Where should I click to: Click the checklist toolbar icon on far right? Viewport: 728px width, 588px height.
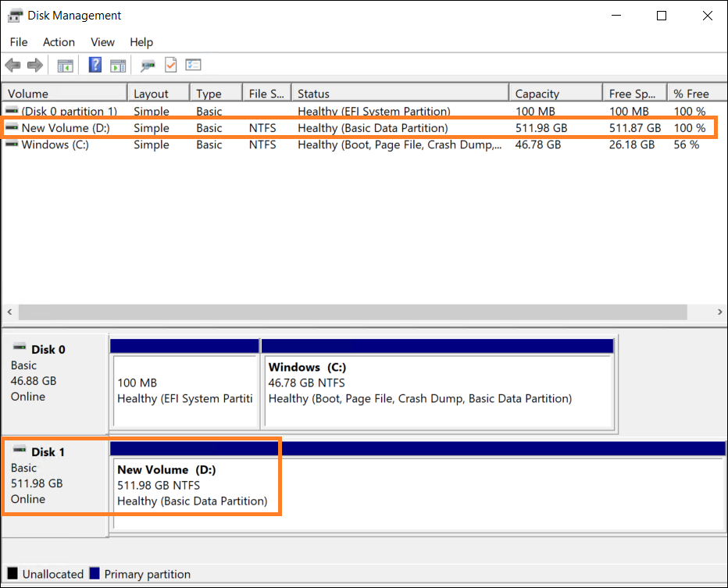pos(193,65)
